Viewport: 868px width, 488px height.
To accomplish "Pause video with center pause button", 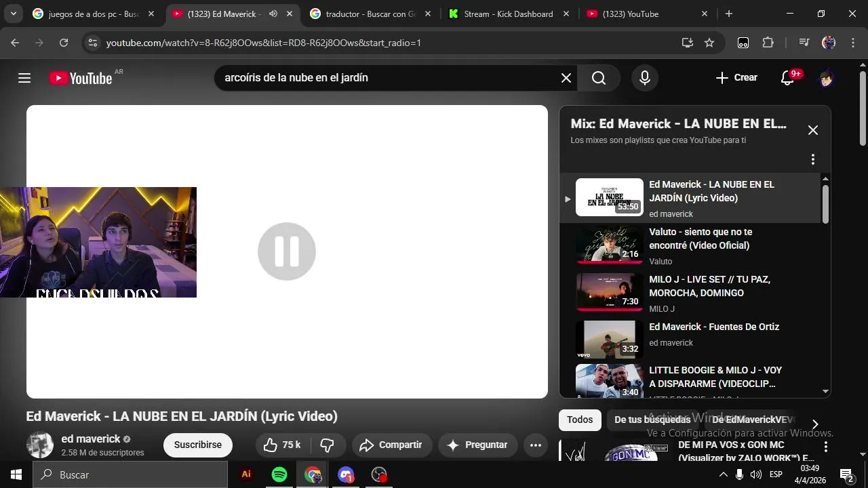I will [287, 251].
